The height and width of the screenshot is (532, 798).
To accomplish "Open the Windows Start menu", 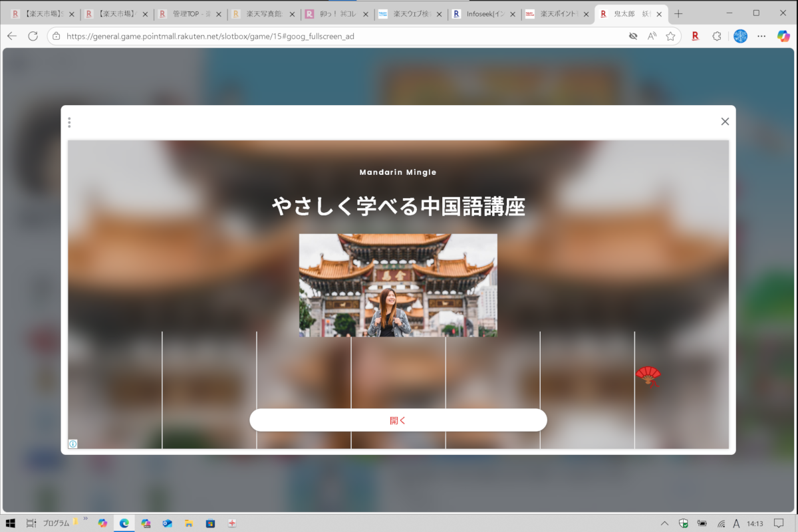I will pyautogui.click(x=10, y=523).
